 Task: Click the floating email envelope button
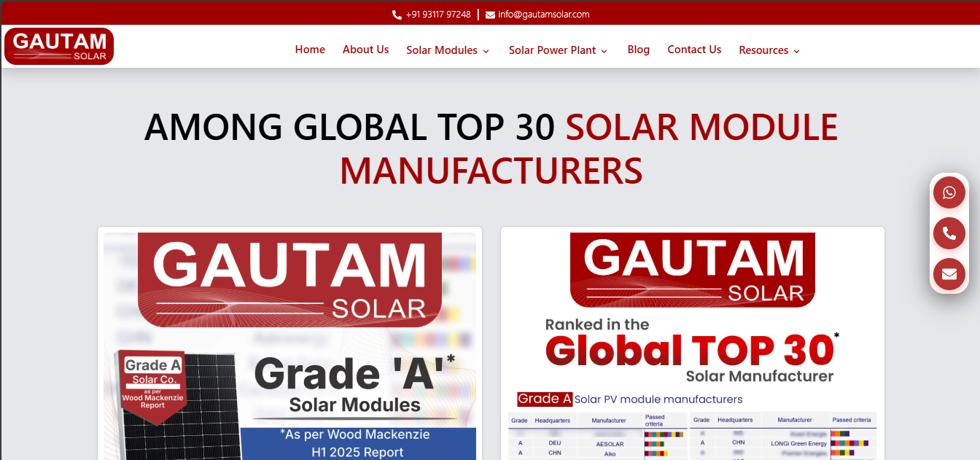point(949,274)
